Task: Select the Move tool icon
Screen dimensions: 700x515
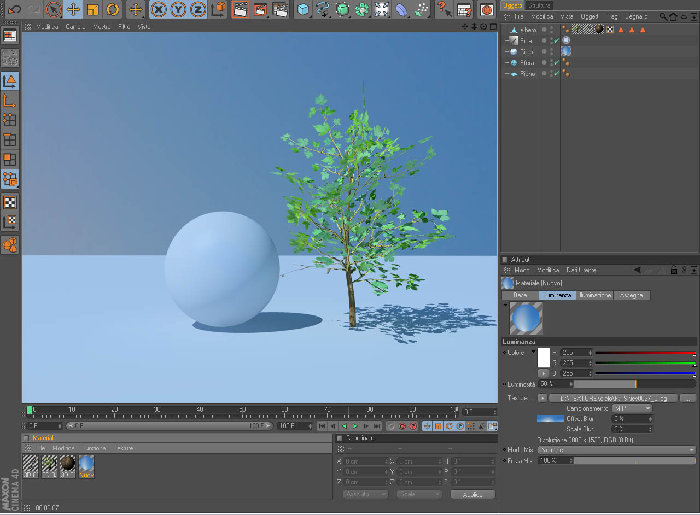Action: pyautogui.click(x=73, y=9)
